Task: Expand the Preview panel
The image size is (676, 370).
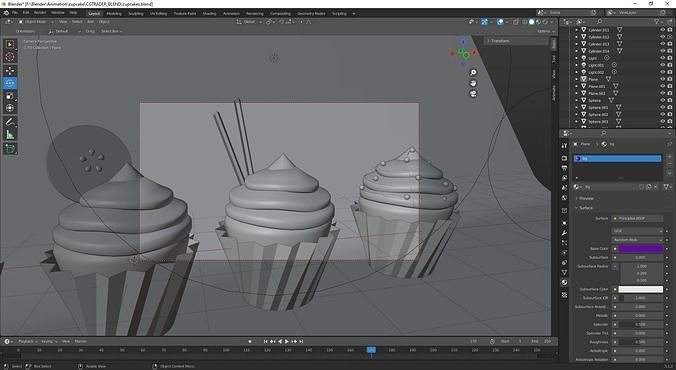Action: (585, 198)
